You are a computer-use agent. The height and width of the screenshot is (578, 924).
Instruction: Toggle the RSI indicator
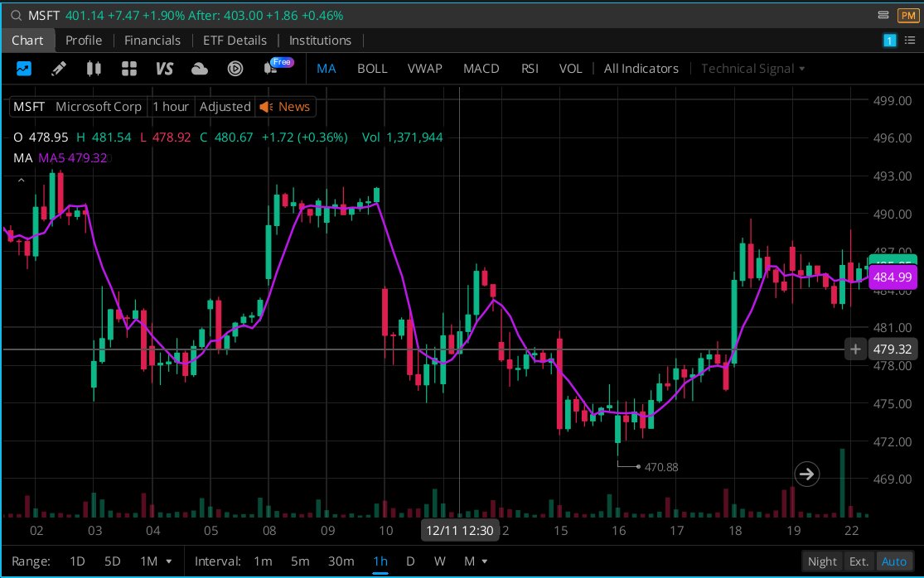point(530,68)
